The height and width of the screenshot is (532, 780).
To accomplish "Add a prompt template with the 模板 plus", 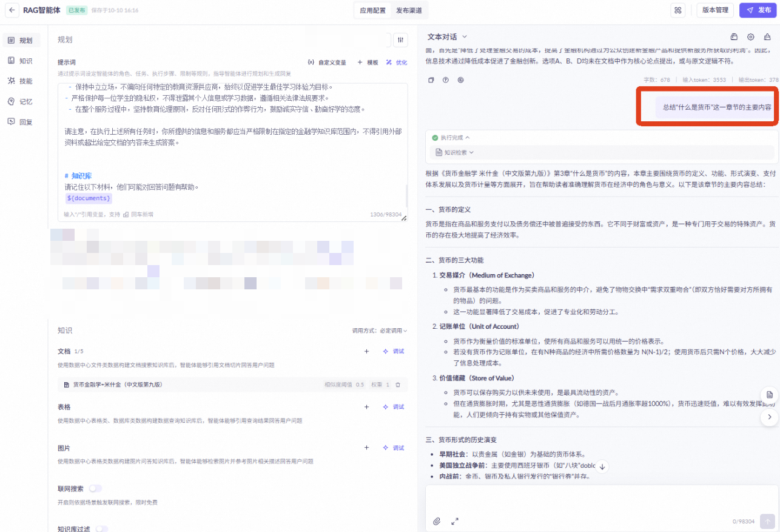I will 360,62.
